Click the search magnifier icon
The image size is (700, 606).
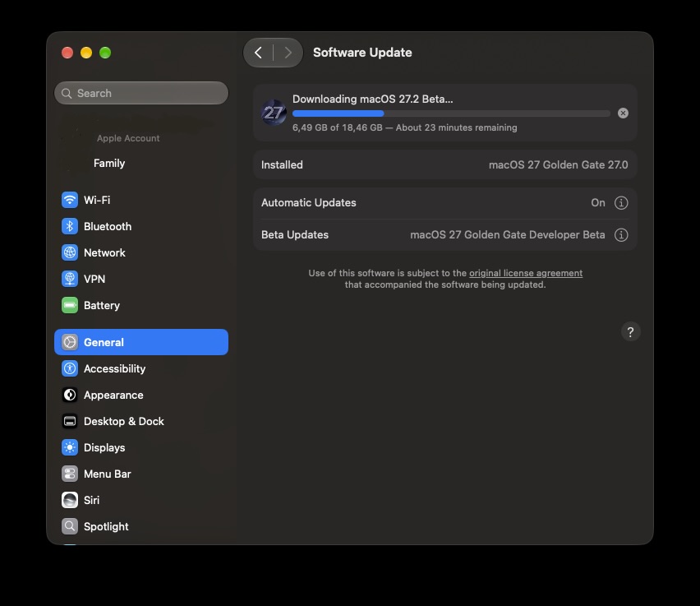coord(67,94)
